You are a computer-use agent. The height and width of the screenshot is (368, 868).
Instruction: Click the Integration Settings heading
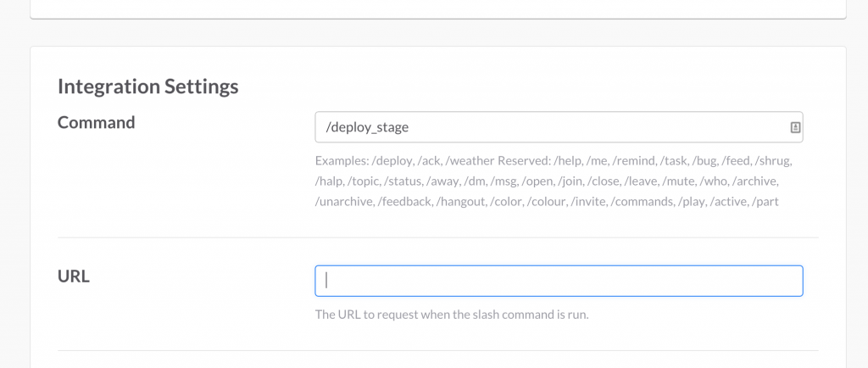(147, 86)
